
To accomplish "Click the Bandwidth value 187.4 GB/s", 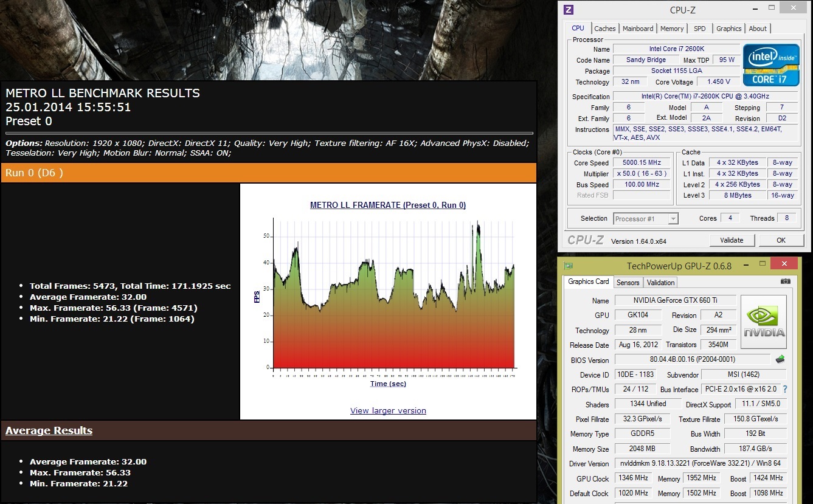I will pos(757,449).
